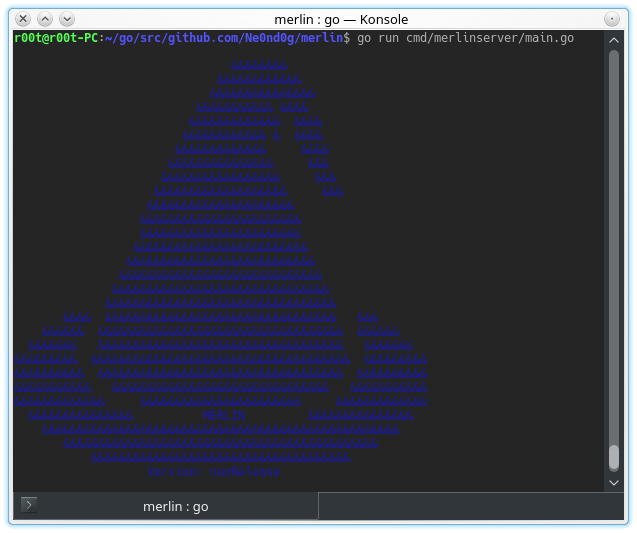The width and height of the screenshot is (637, 533).
Task: Click the "Version: nonRelease" text
Action: [213, 471]
